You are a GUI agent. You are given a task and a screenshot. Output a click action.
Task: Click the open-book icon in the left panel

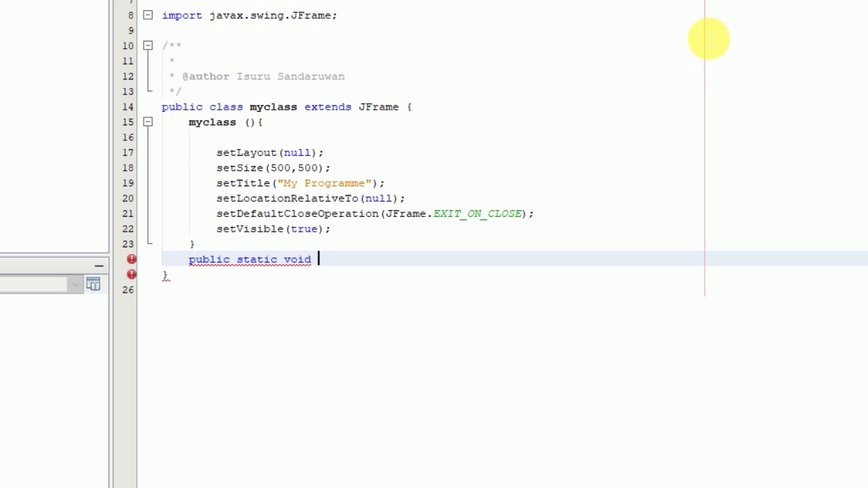94,285
